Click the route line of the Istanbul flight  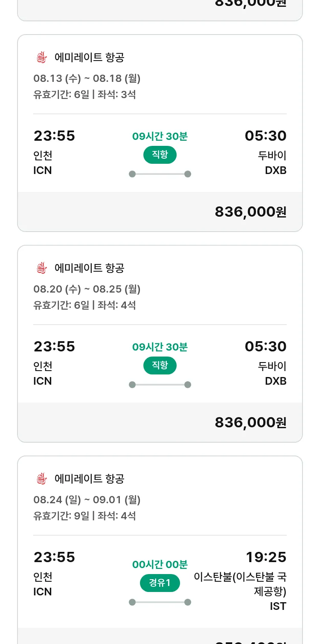160,602
